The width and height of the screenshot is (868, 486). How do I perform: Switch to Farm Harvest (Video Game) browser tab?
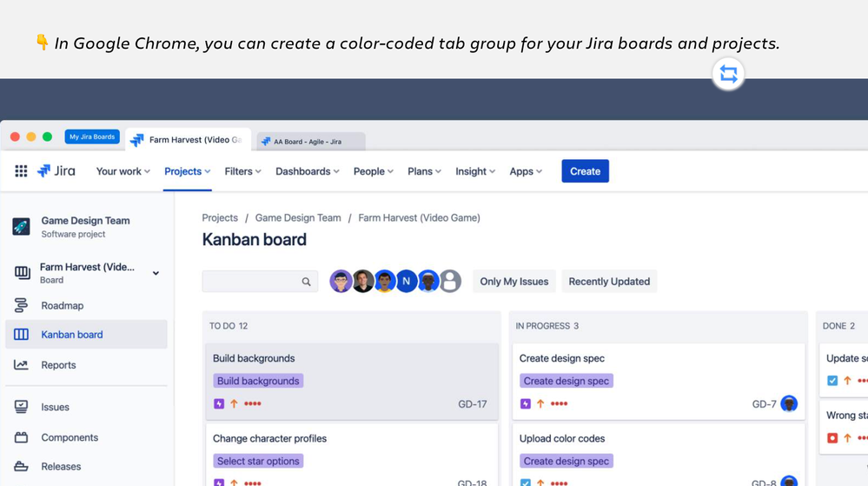point(189,140)
